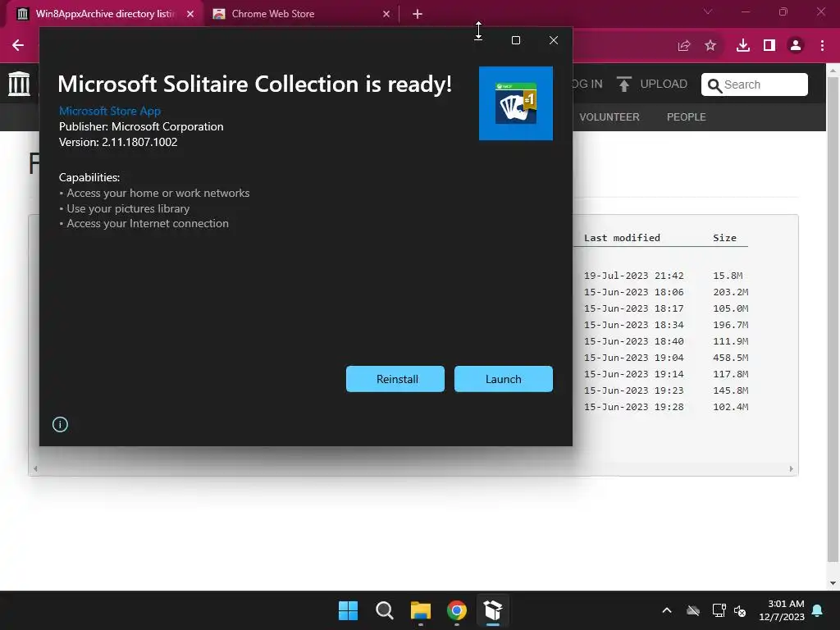Open the Microsoft Store App link
840x630 pixels.
pos(110,111)
